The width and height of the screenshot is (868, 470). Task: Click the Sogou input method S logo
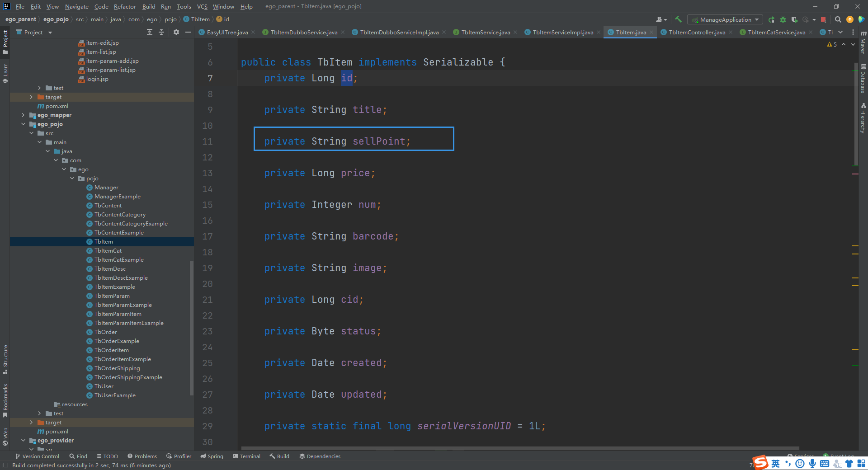(x=760, y=462)
